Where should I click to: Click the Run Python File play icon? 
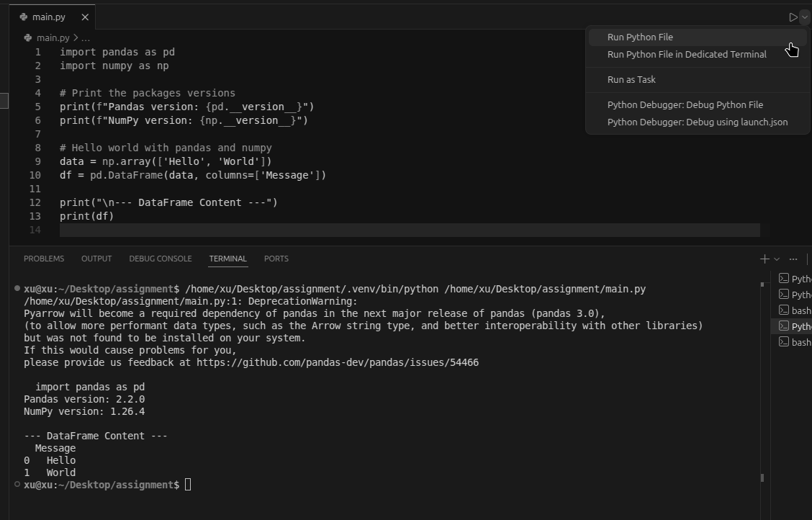click(793, 17)
